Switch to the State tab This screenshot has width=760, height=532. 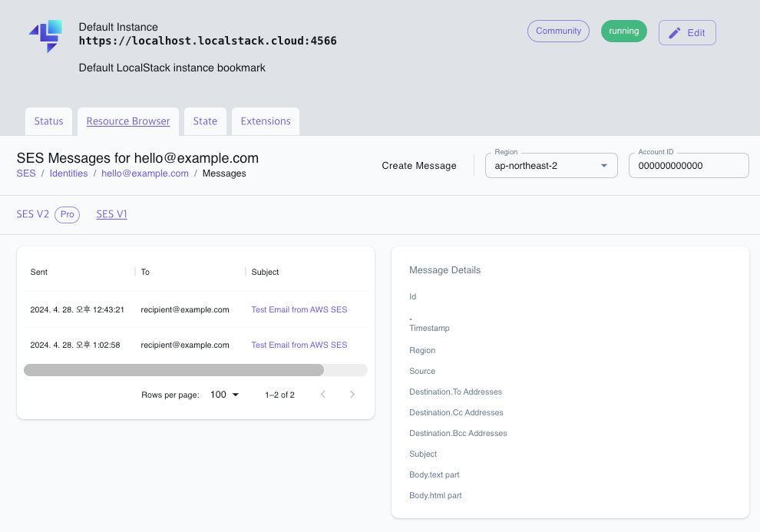(x=205, y=121)
